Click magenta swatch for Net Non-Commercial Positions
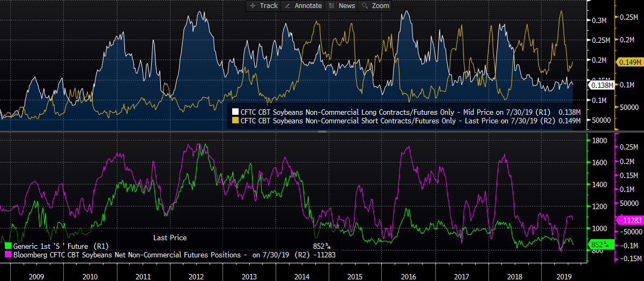This screenshot has width=644, height=281. (x=8, y=255)
